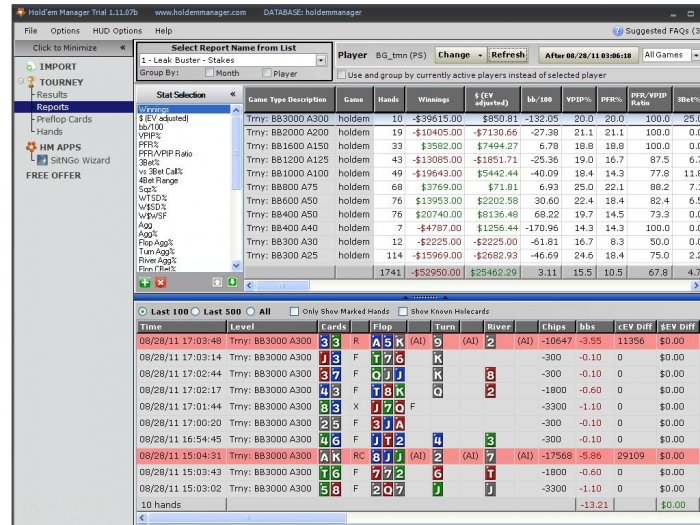Open the Options menu
700x525 pixels.
click(x=65, y=31)
